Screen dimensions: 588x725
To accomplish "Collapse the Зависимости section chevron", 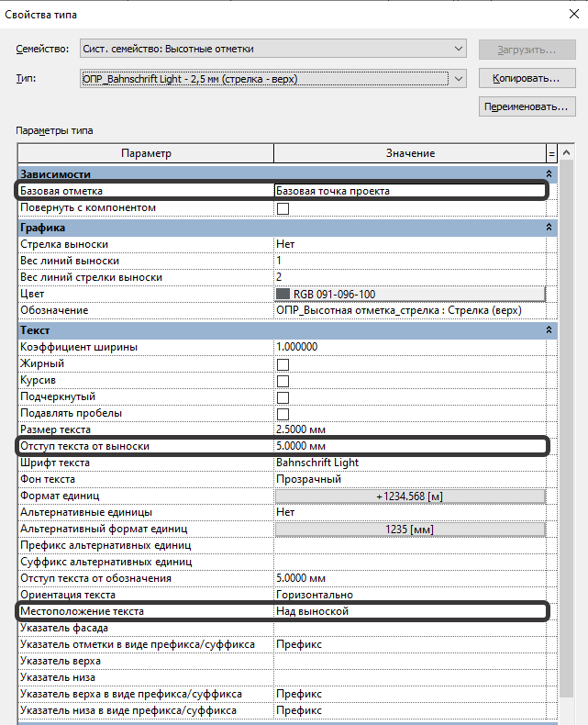I will click(x=549, y=173).
